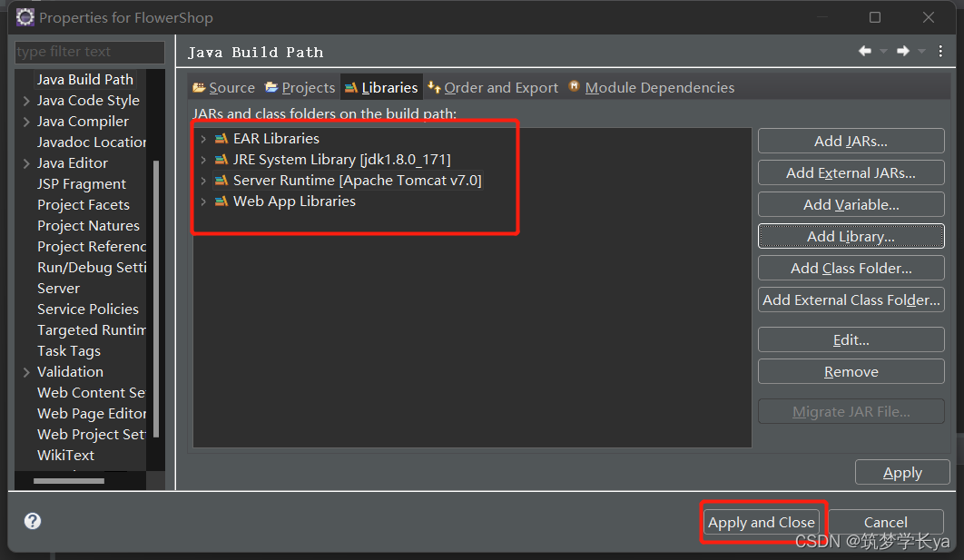This screenshot has height=560, width=964.
Task: Select Java Build Path in sidebar
Action: coord(84,80)
